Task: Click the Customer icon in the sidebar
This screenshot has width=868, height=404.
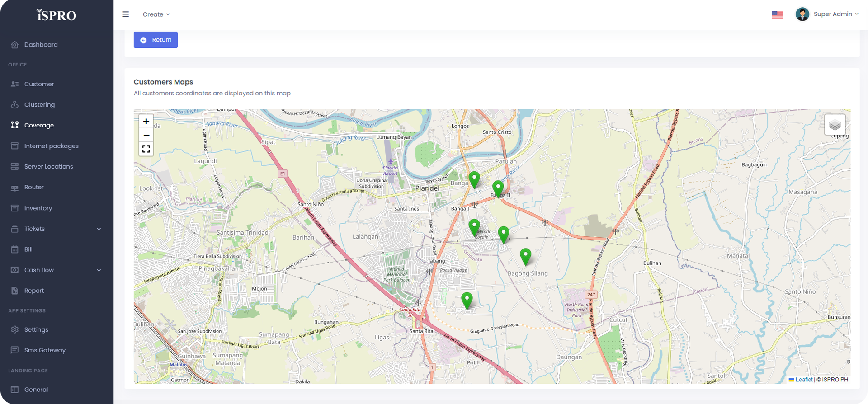Action: [x=15, y=84]
